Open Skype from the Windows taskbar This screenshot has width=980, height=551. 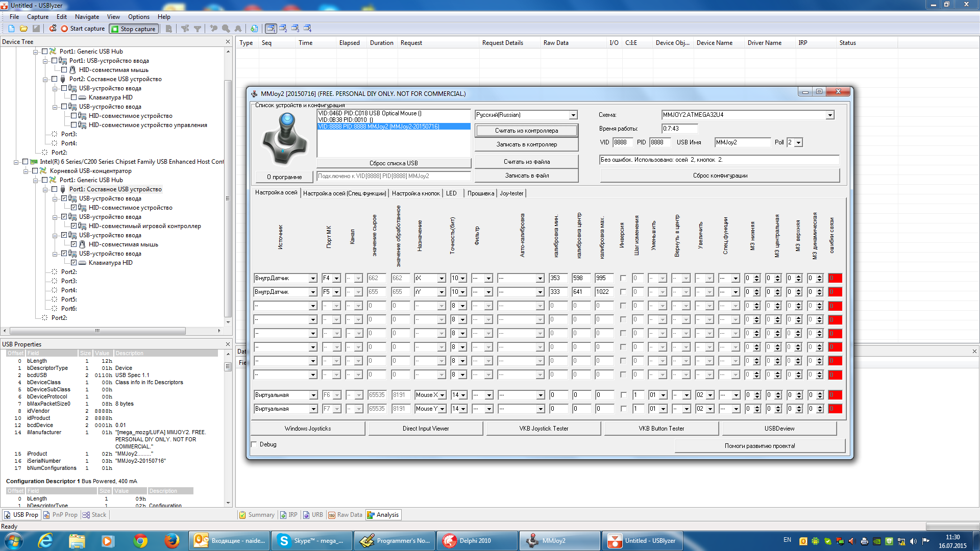(311, 541)
